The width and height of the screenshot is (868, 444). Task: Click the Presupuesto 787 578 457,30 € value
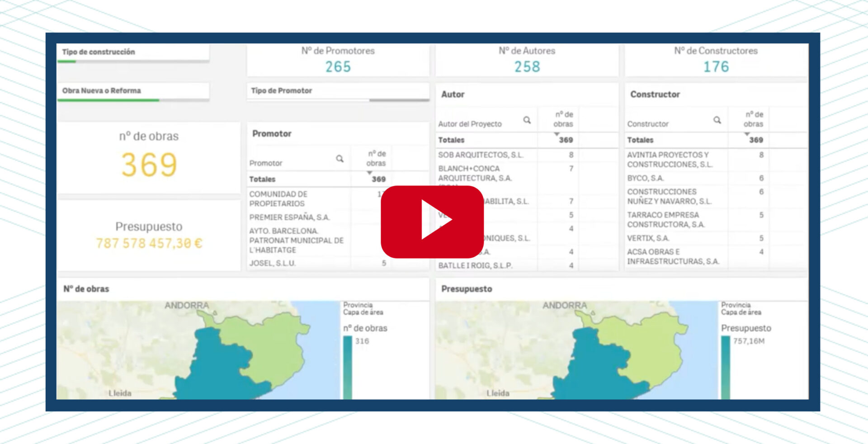coord(149,244)
